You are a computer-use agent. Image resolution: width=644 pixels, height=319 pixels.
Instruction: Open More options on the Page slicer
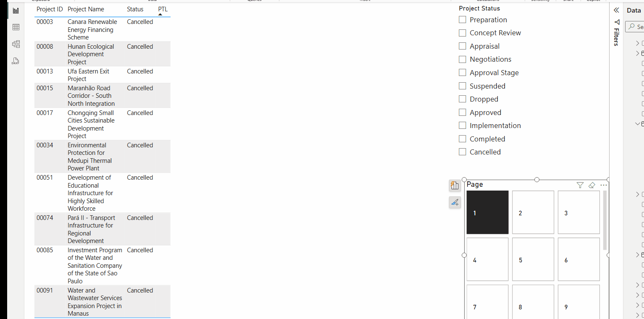(x=604, y=185)
